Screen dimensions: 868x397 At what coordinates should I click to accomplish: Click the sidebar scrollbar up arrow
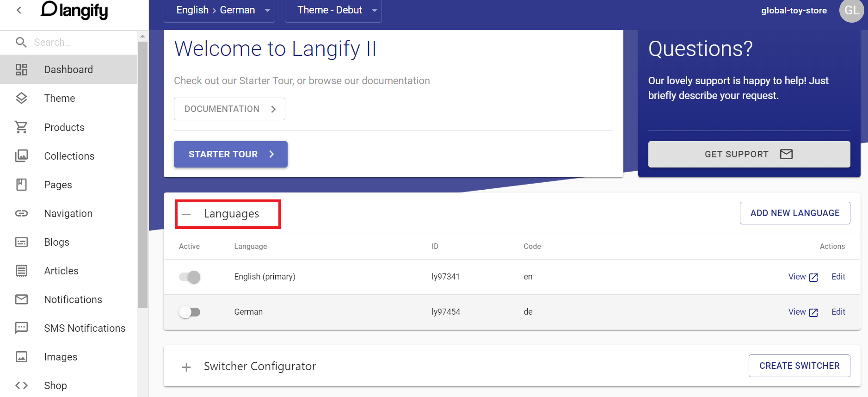(x=142, y=36)
